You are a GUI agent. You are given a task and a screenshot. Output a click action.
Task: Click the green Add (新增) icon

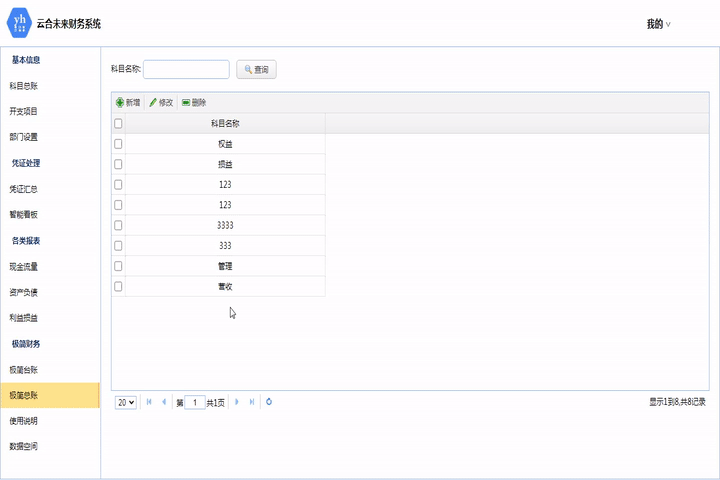(x=120, y=103)
